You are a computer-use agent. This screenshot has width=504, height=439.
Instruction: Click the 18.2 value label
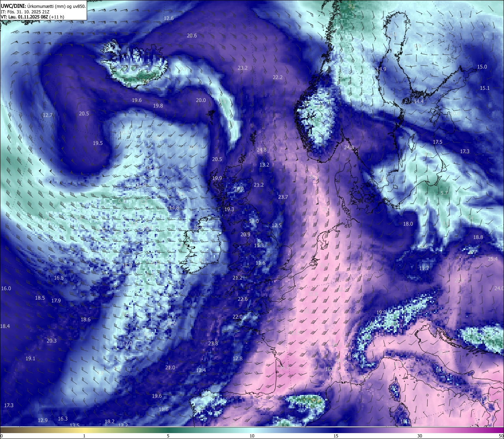click(x=109, y=422)
